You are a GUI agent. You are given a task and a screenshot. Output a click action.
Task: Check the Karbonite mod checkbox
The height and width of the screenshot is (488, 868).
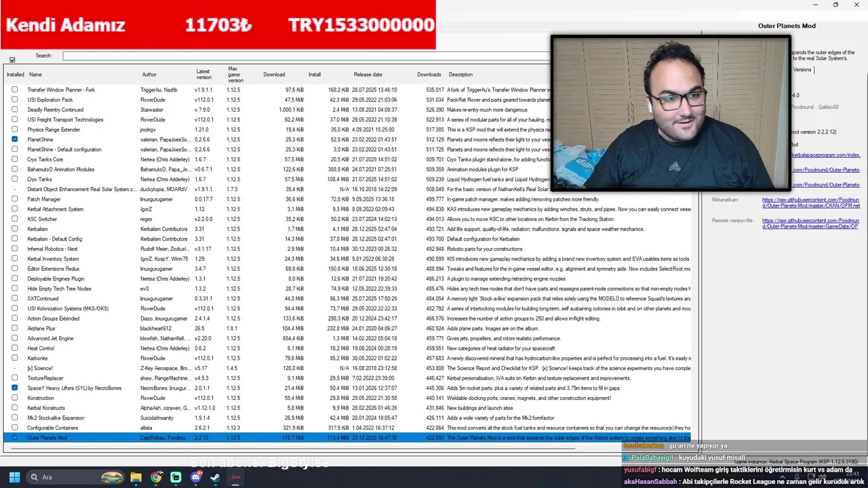(15, 358)
